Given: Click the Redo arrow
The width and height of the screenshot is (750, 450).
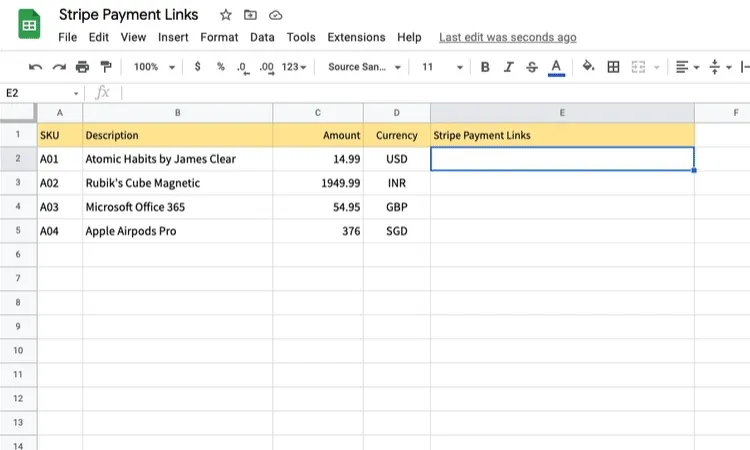Looking at the screenshot, I should click(59, 67).
